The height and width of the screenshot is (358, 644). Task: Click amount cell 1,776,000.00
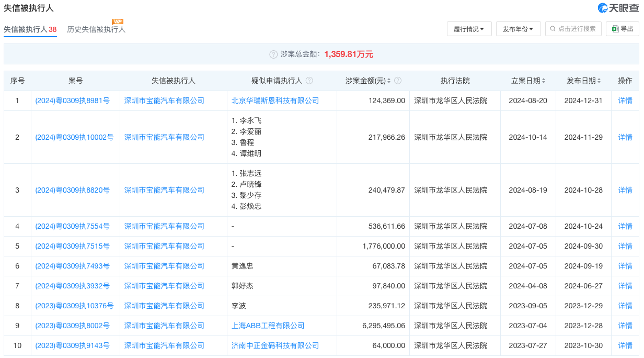coord(384,246)
